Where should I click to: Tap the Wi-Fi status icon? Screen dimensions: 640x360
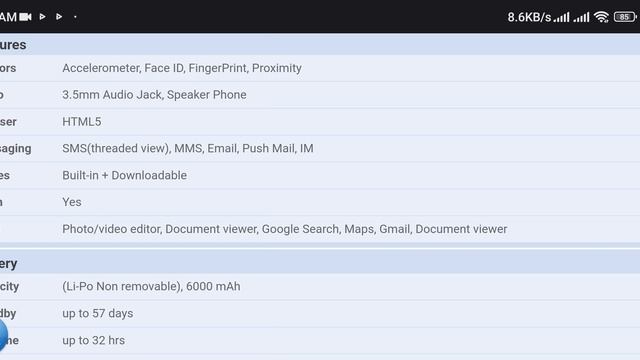tap(601, 17)
